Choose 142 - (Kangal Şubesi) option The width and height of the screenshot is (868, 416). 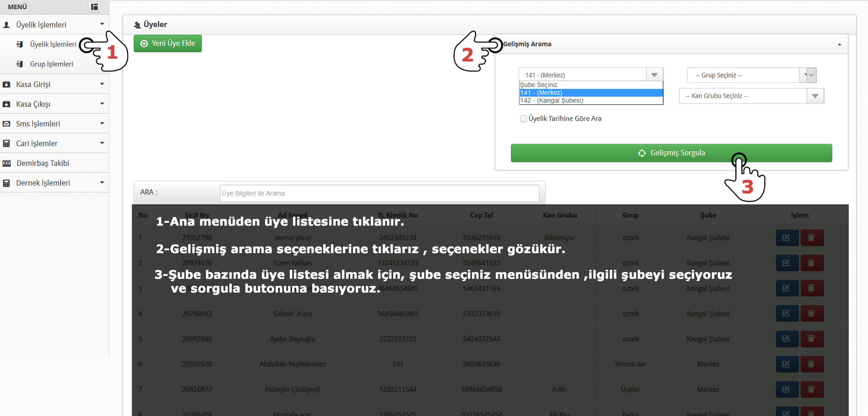[591, 100]
